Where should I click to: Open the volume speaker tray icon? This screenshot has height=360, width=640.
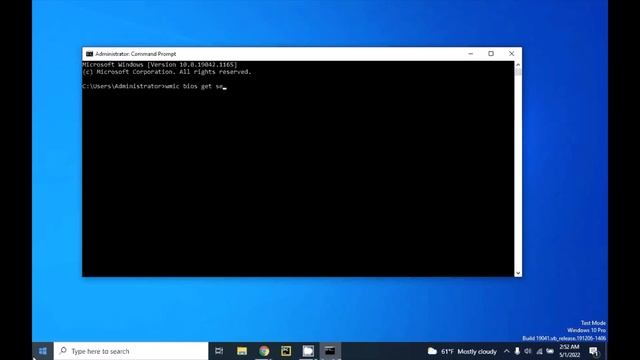click(528, 351)
